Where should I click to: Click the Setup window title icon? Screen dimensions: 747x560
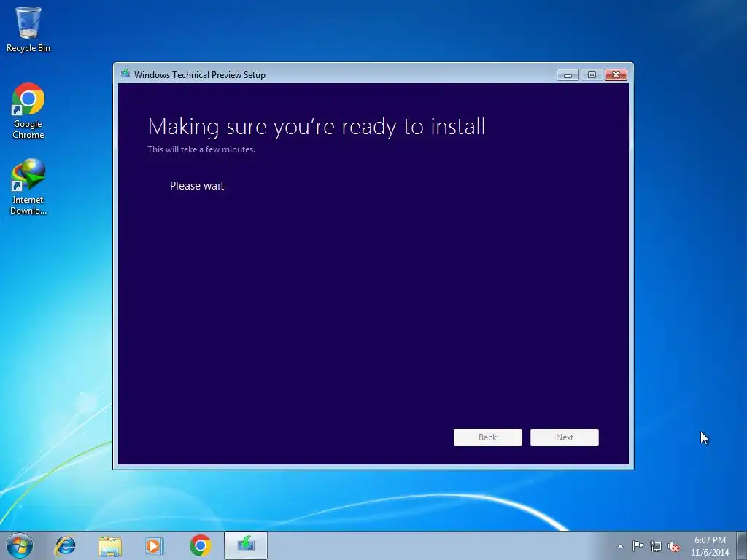click(x=125, y=74)
